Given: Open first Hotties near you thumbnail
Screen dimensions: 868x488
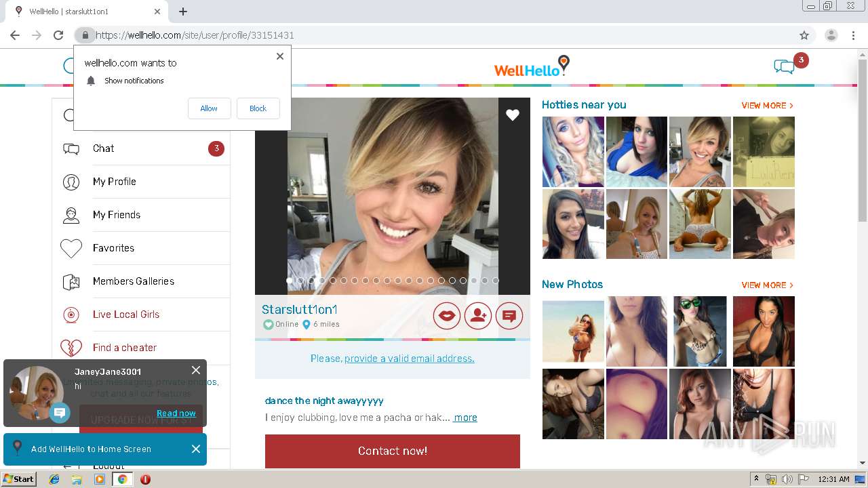Looking at the screenshot, I should coord(573,152).
